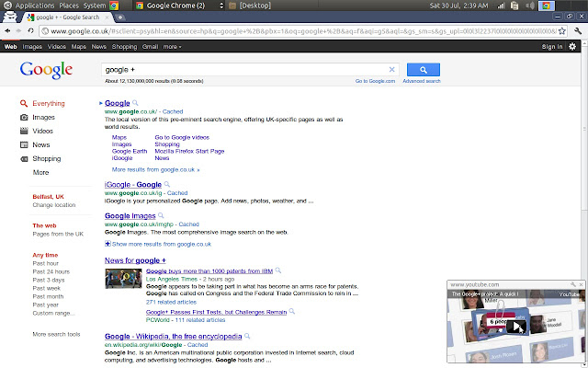Image resolution: width=588 pixels, height=368 pixels.
Task: Open More search tools
Action: click(x=56, y=334)
